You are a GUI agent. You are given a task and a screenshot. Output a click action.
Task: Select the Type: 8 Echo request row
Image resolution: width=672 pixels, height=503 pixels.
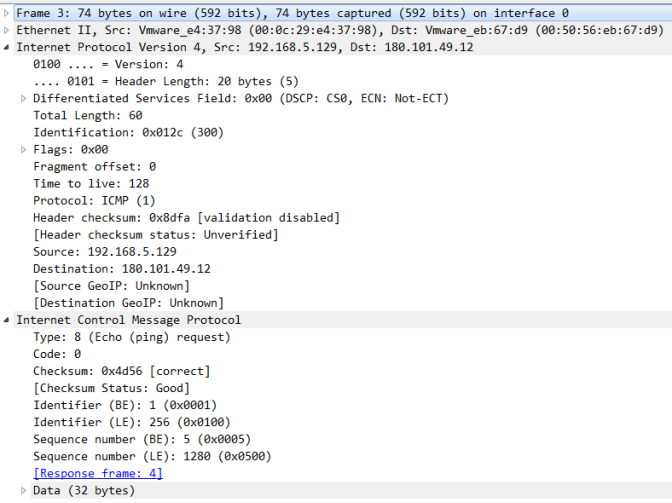(131, 337)
